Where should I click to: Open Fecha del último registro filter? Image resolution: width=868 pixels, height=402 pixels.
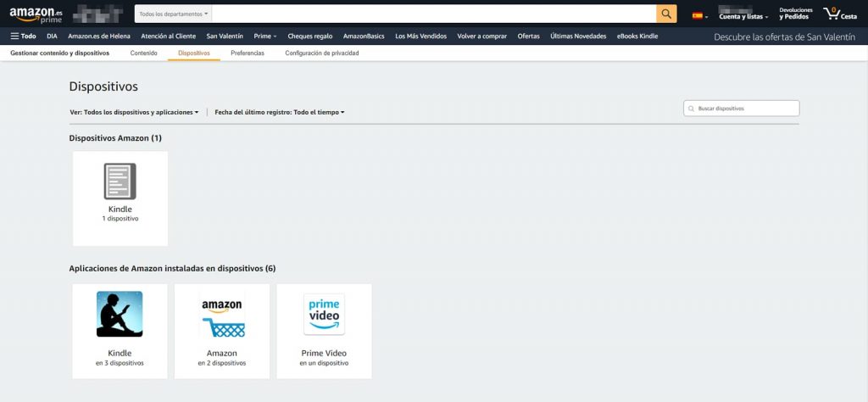coord(280,112)
